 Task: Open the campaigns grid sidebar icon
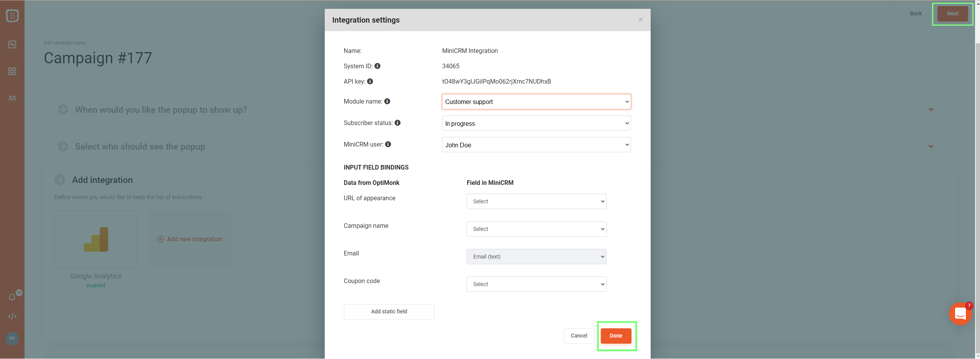12,71
